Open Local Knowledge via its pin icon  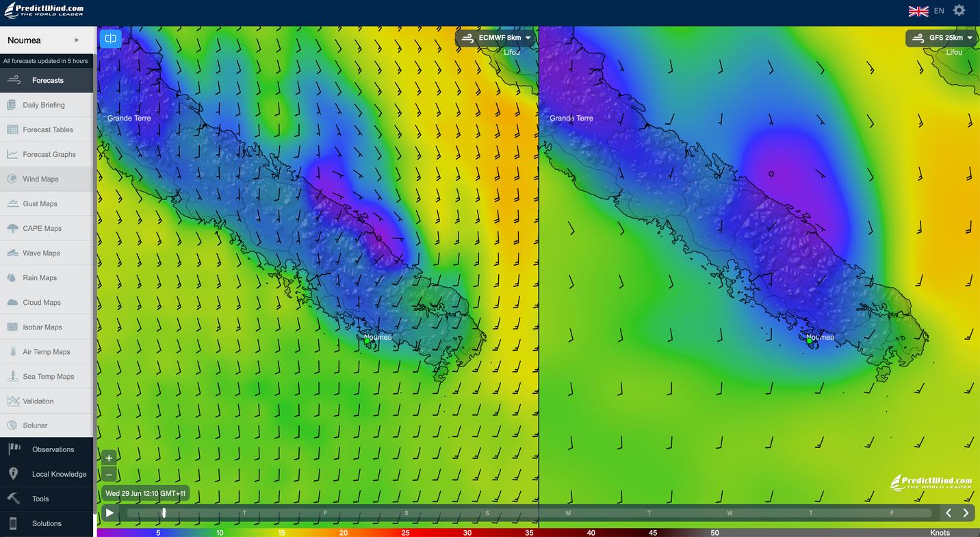coord(13,474)
